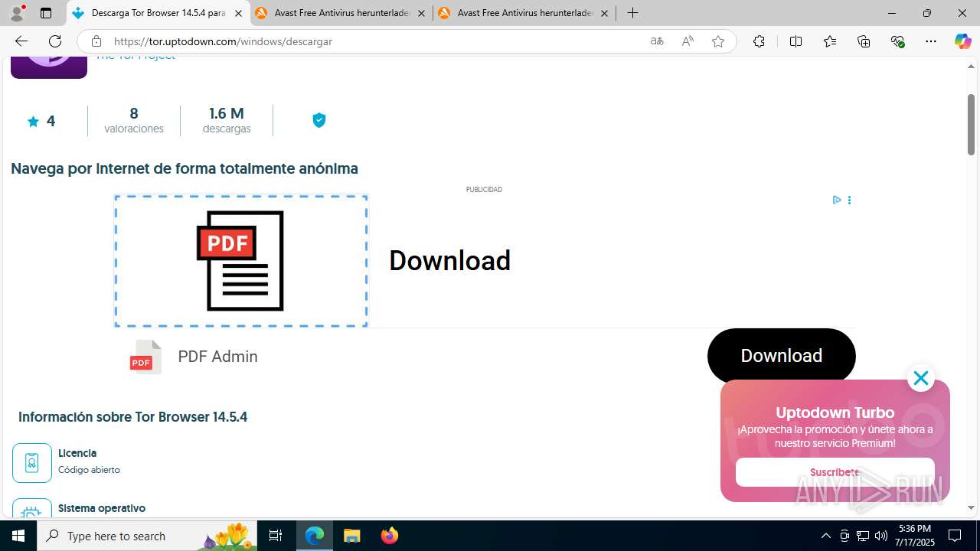This screenshot has width=980, height=551.
Task: Select the Descarga Tor Browser tab
Action: tap(158, 13)
